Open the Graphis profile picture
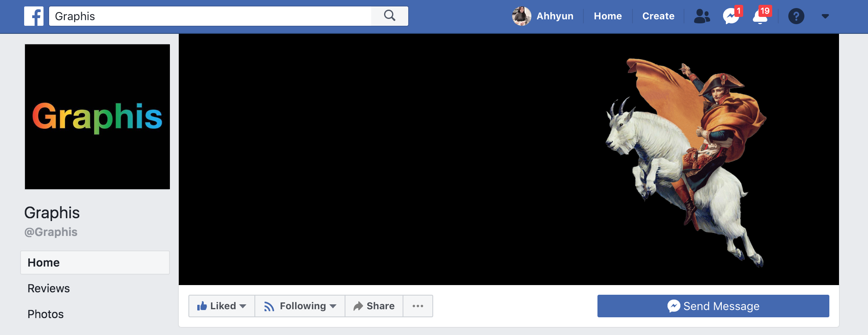The height and width of the screenshot is (335, 868). (x=97, y=117)
